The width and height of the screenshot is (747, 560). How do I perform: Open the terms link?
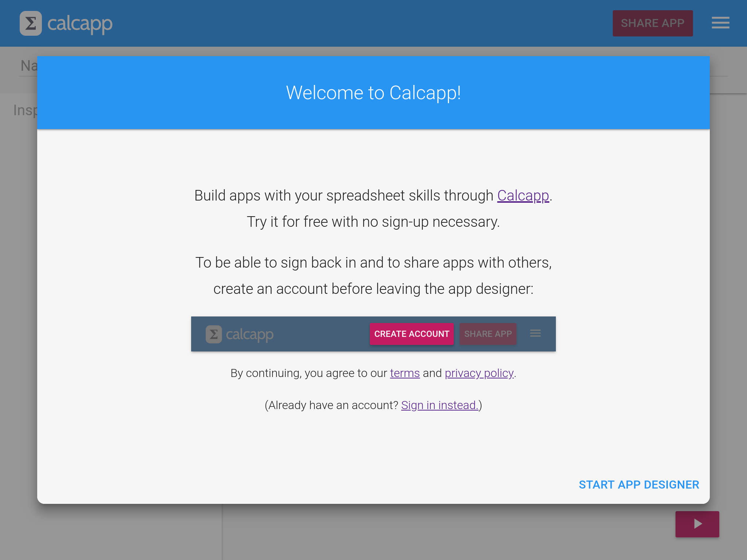click(x=405, y=373)
